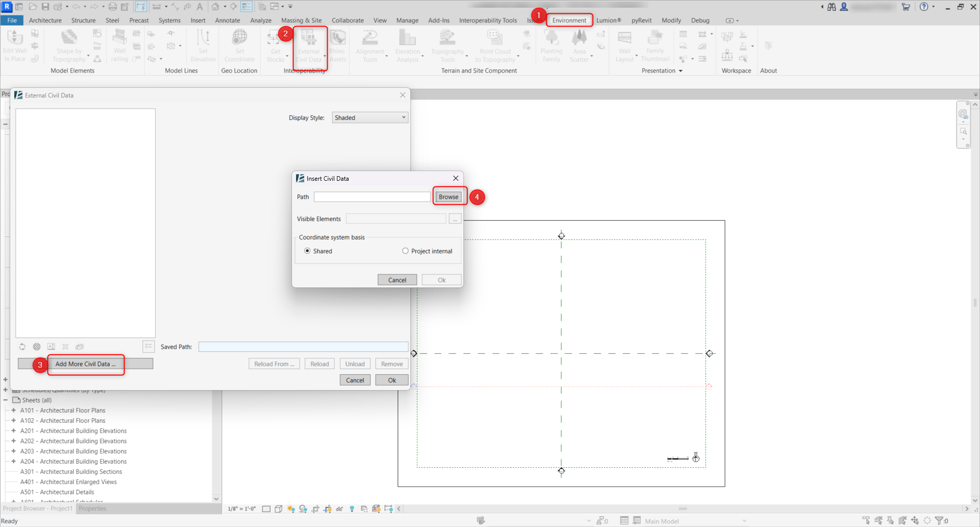Select the Planting Family tool

[x=551, y=46]
